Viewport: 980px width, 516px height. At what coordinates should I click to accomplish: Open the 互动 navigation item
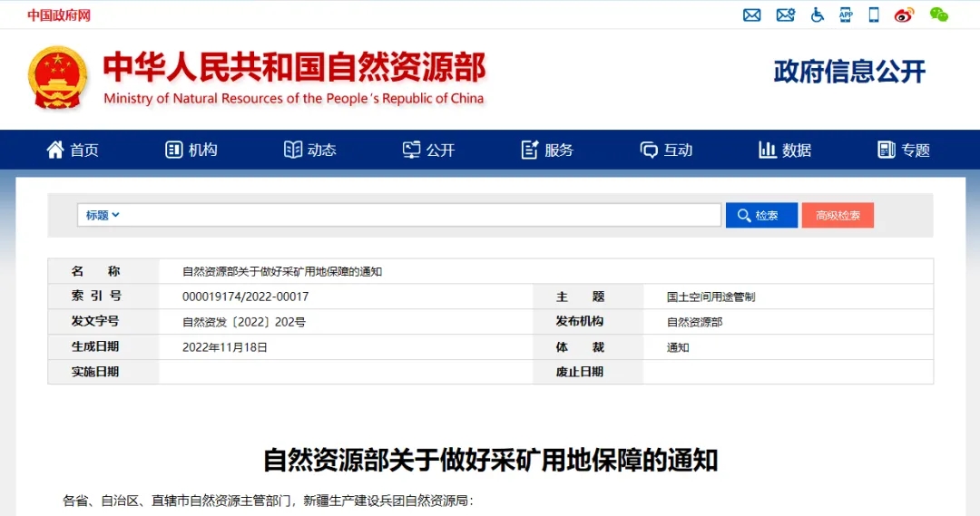tap(667, 150)
